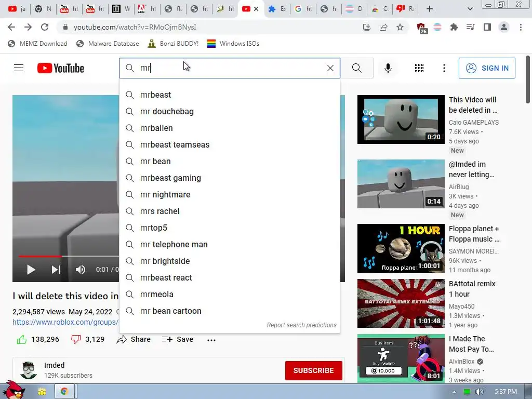This screenshot has width=532, height=399.
Task: Open 'I Made The Most Pay To' thumbnail
Action: coord(401,358)
